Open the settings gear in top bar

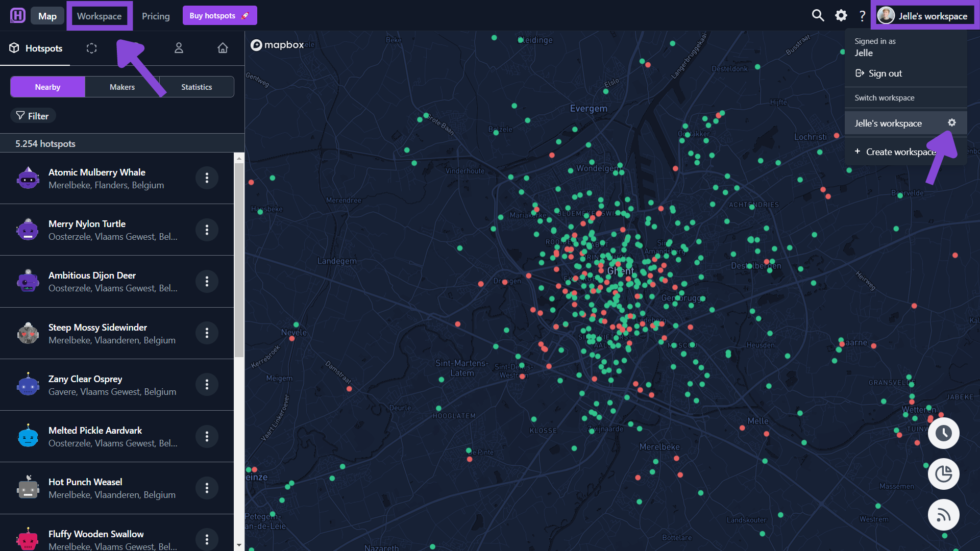pos(841,15)
